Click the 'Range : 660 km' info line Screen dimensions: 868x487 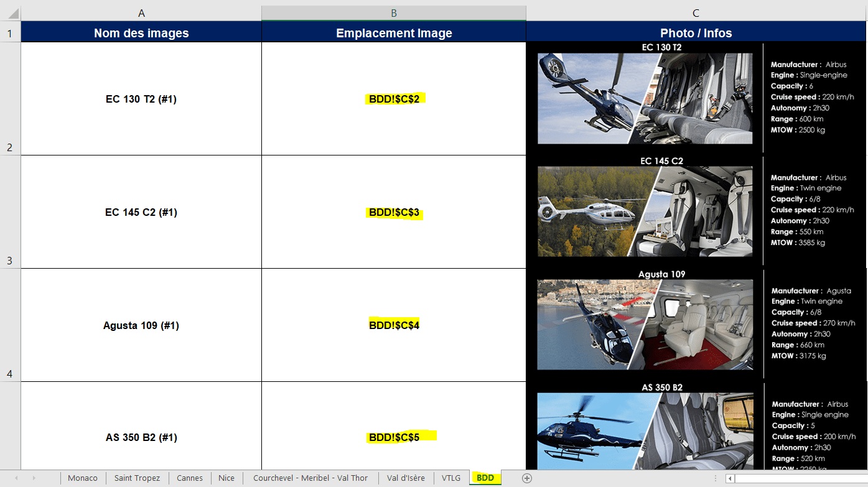(x=798, y=345)
